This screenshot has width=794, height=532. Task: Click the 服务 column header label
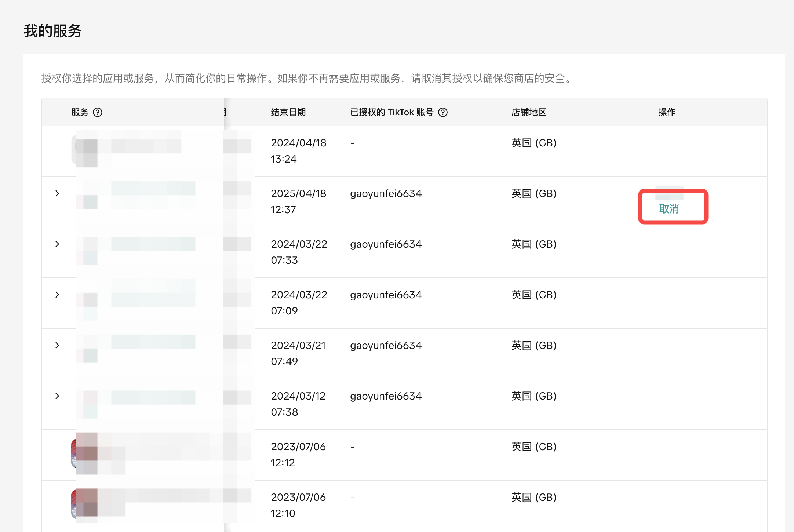[80, 112]
